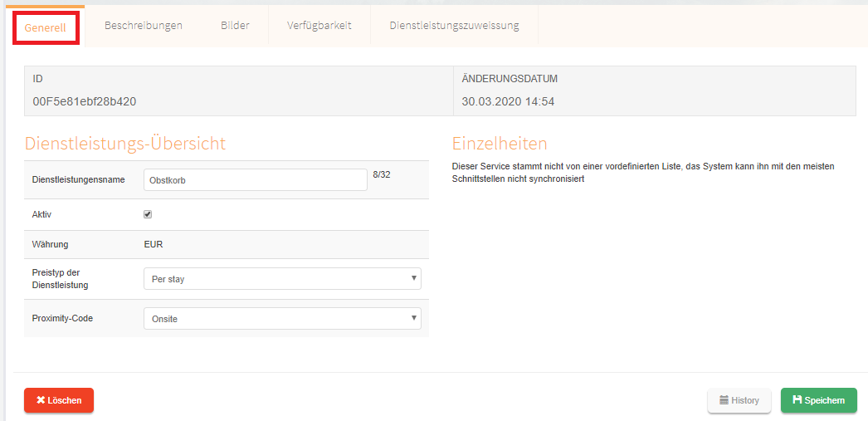Open the Generell tab
868x421 pixels.
tap(46, 26)
